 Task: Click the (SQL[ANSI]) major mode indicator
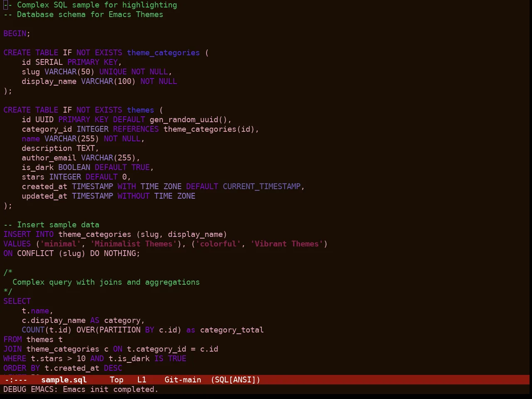(x=236, y=379)
